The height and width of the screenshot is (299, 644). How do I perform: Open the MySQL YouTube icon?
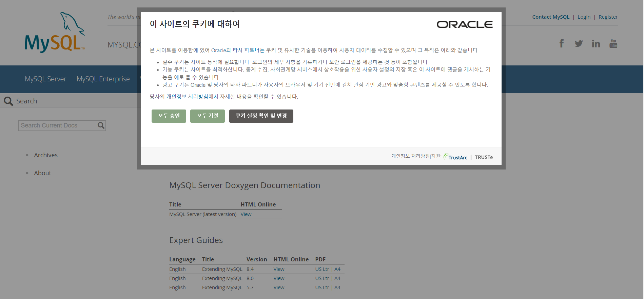tap(613, 43)
